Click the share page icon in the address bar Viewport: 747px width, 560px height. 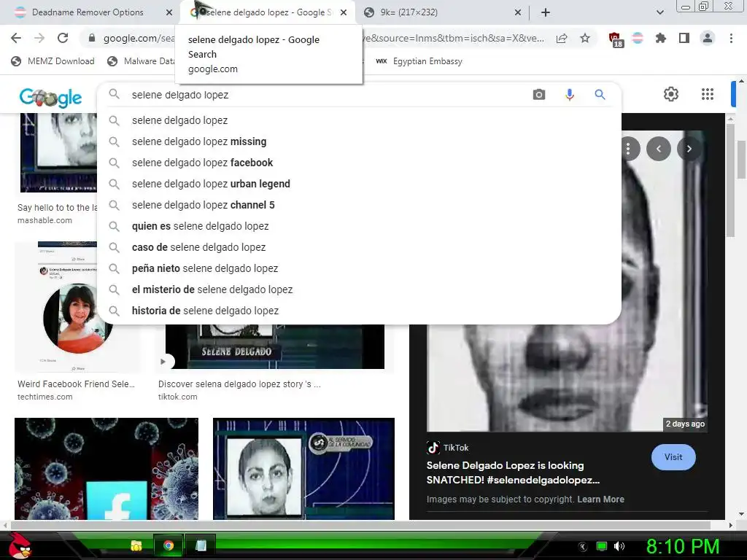pos(562,39)
